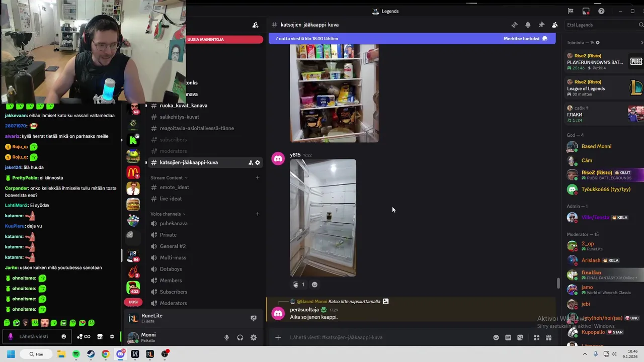Open Toiminta activity settings gear
The image size is (644, 362).
pyautogui.click(x=597, y=43)
